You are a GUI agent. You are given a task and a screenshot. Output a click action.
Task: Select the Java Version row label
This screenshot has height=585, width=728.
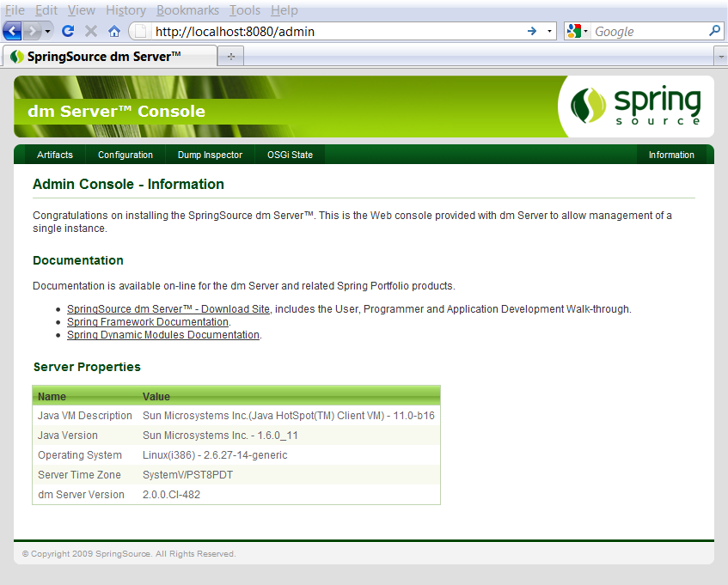[x=68, y=436]
